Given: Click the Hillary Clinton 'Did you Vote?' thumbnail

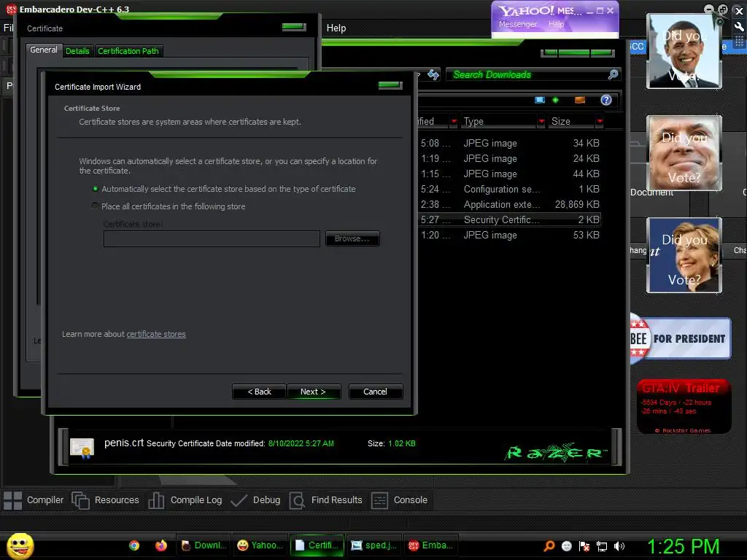Looking at the screenshot, I should [684, 254].
